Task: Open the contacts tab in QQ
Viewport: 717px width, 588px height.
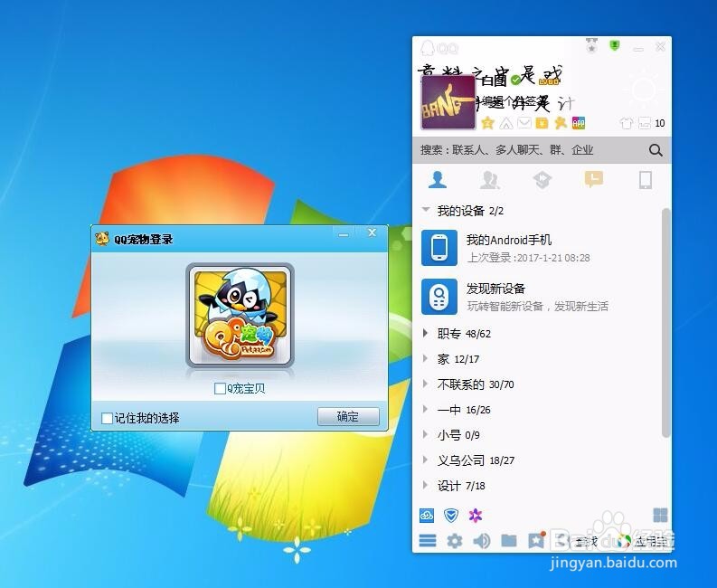Action: click(438, 180)
